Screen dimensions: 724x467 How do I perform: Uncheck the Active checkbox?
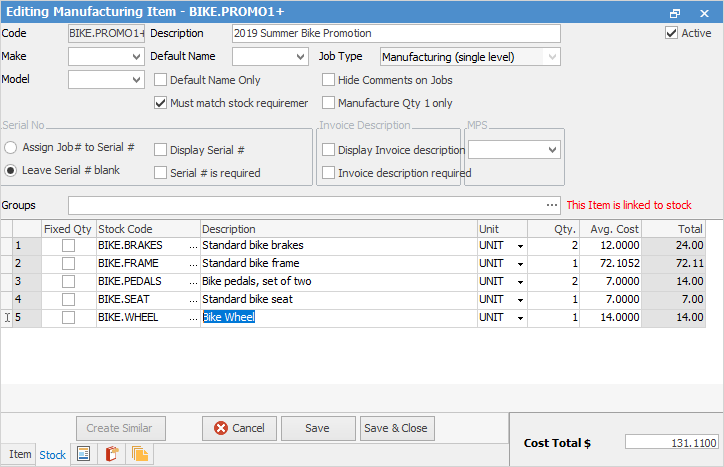coord(672,33)
